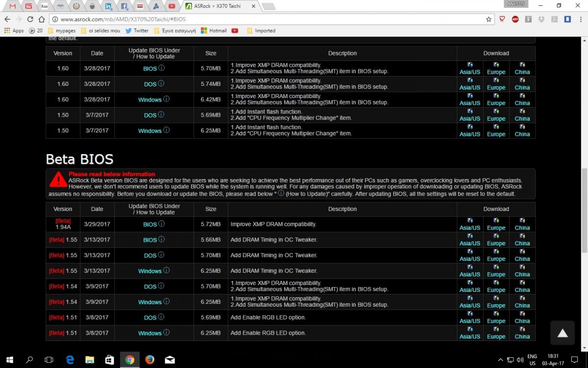
Task: Open the Heartbleed heart extension icon
Action: (x=503, y=19)
